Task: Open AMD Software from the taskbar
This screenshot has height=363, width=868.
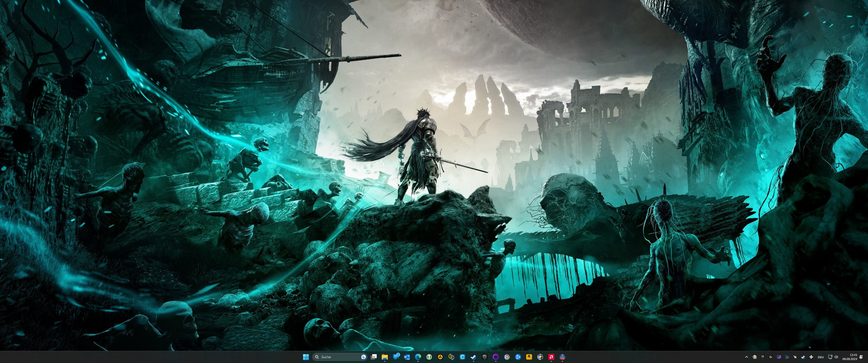Action: pyautogui.click(x=551, y=357)
